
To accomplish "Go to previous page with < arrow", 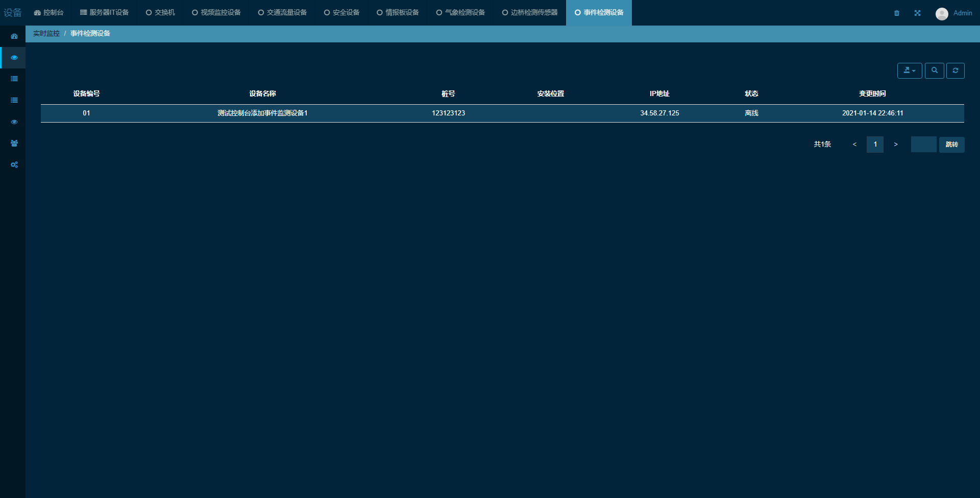I will [x=854, y=145].
